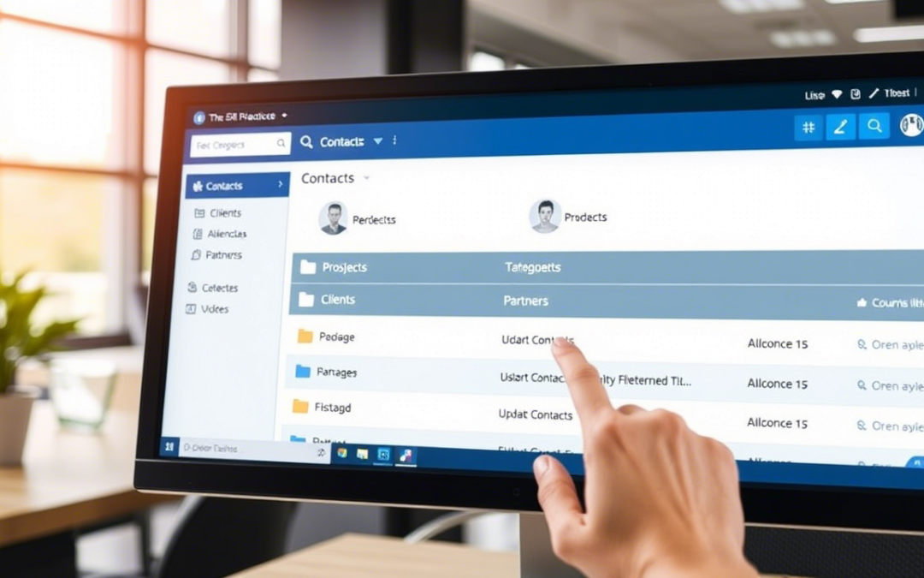Click the Wi-Fi icon in the top status bar

tap(837, 94)
